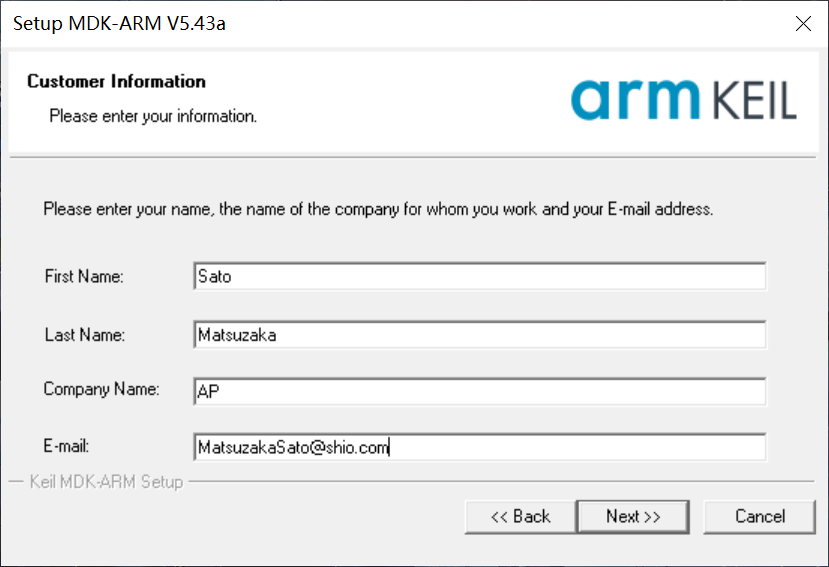
Task: Click the First Name input field
Action: (x=480, y=277)
